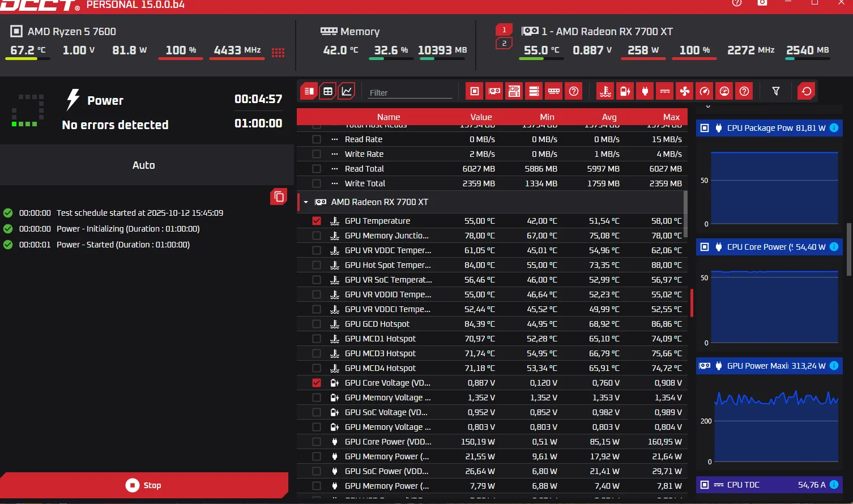Select the GPU VR VDDC Temperature row
Viewport: 853px width, 504px height.
492,250
